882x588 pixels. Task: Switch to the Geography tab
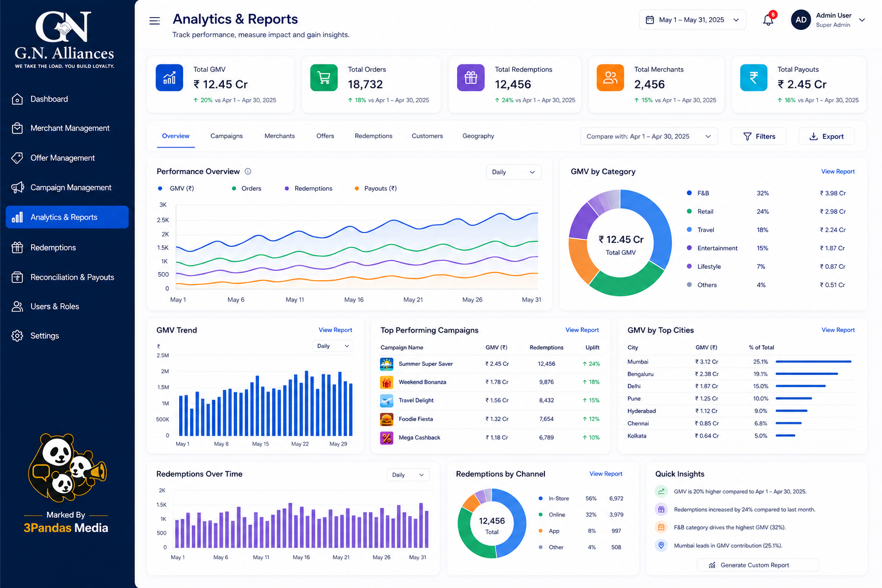pyautogui.click(x=478, y=136)
